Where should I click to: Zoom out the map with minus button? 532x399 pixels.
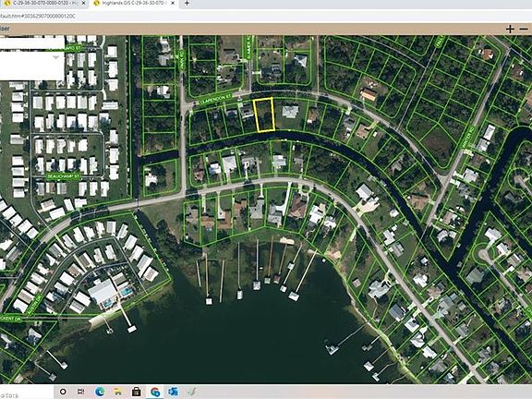[x=524, y=29]
